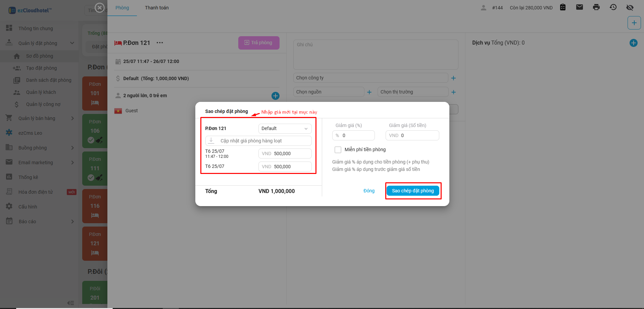This screenshot has height=309, width=644.
Task: Click the Đóng link to close dialog
Action: pos(369,191)
